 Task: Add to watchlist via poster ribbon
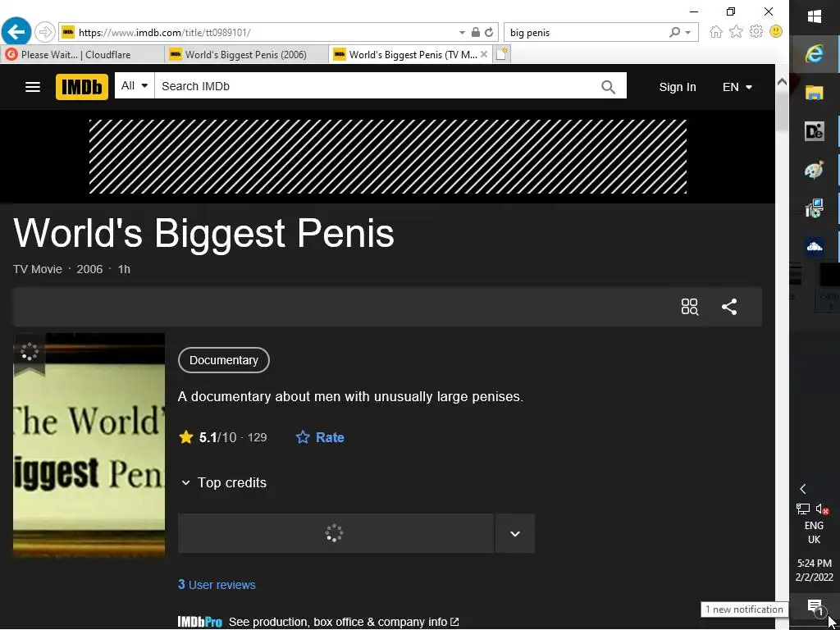pyautogui.click(x=30, y=354)
